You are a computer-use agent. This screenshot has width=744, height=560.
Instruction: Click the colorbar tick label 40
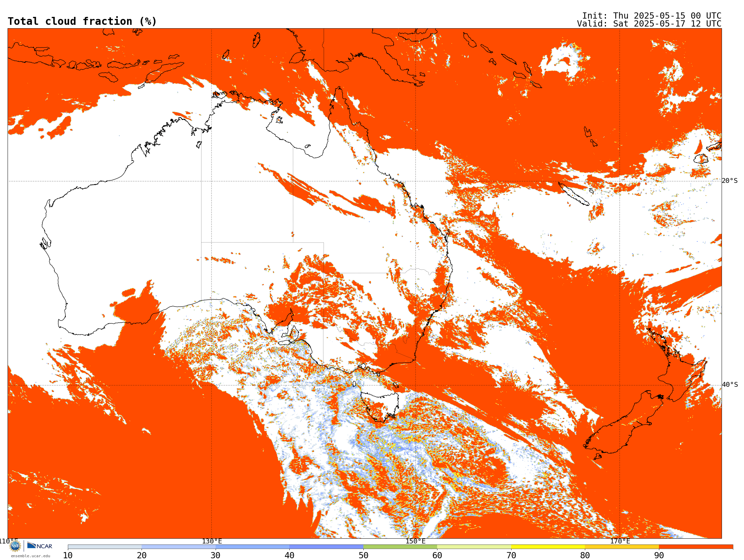click(289, 555)
